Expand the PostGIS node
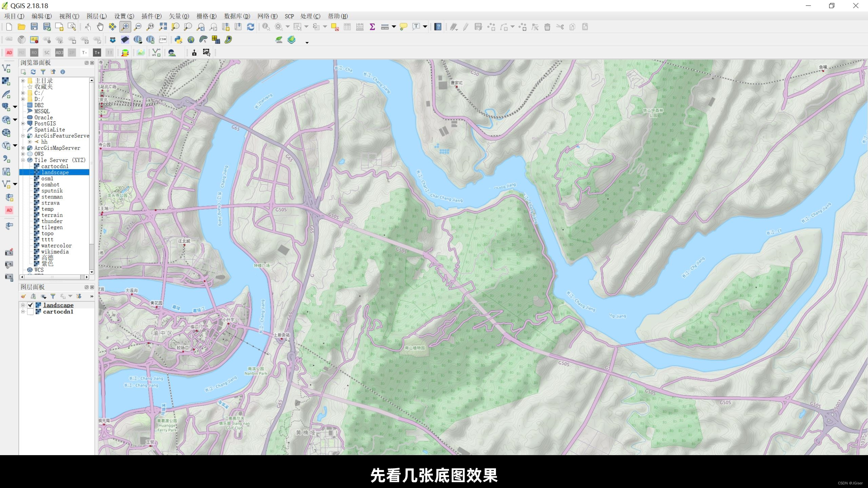This screenshot has height=488, width=868. point(23,124)
